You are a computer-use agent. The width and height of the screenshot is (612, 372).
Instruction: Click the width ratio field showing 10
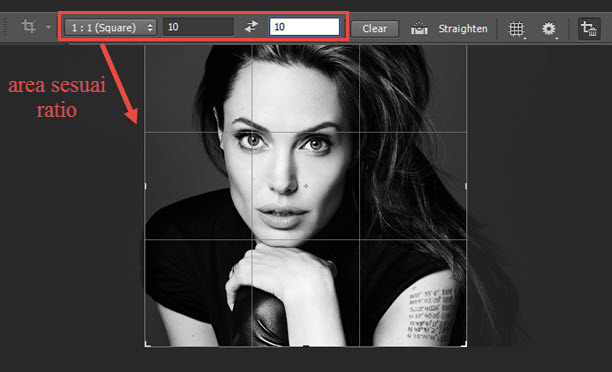click(x=198, y=27)
